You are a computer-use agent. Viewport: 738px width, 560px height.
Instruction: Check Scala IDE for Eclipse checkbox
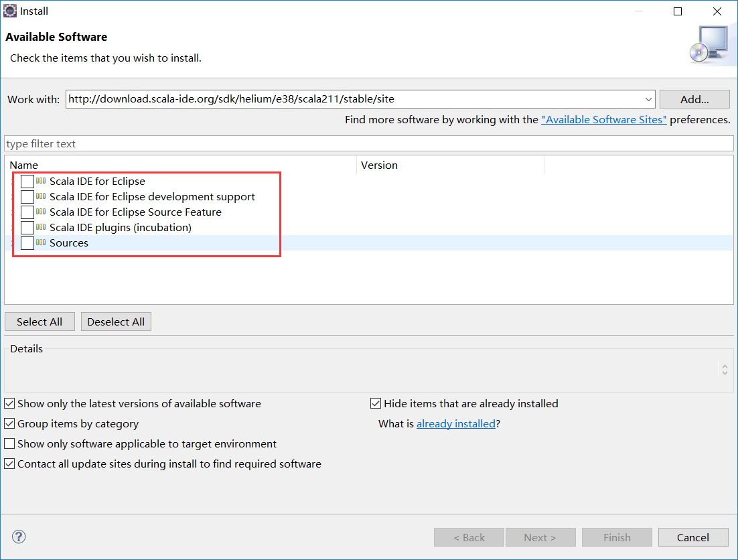[27, 181]
